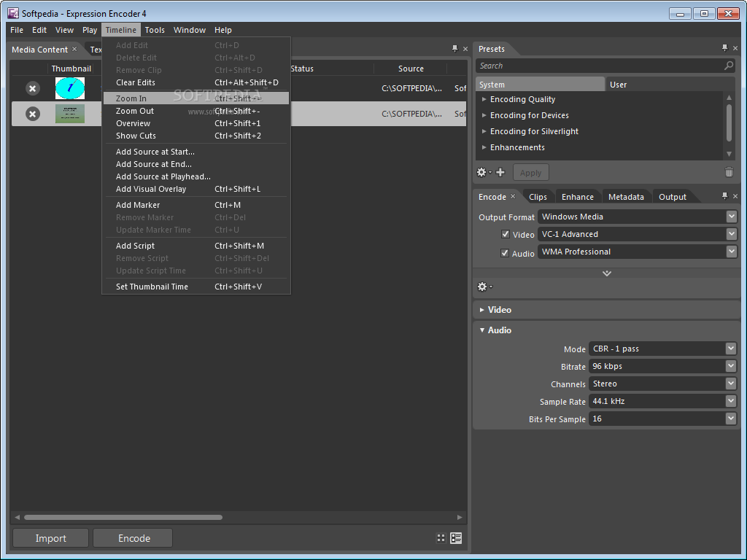The width and height of the screenshot is (747, 560).
Task: Choose Zoom Out from Timeline menu
Action: (x=196, y=111)
